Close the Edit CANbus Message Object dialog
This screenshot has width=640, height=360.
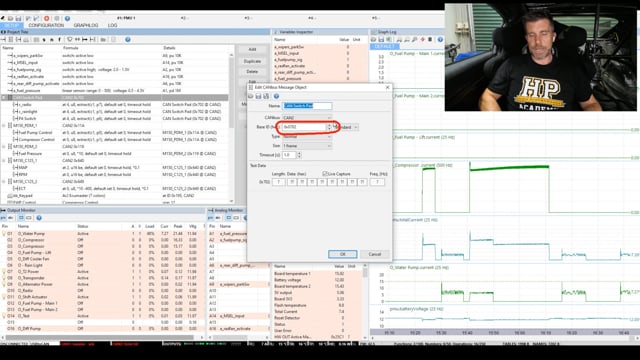click(387, 87)
